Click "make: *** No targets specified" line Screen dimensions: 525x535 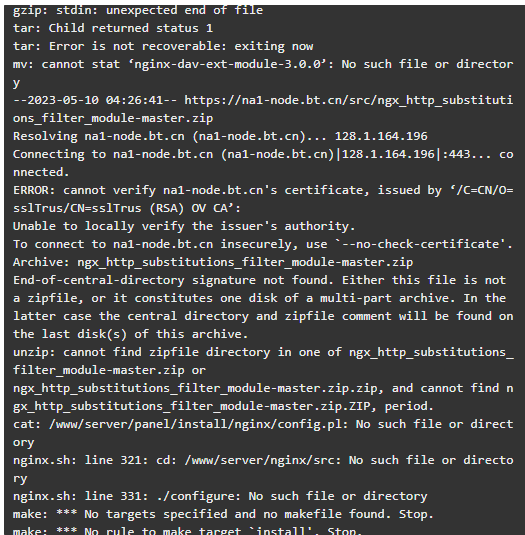(x=223, y=515)
